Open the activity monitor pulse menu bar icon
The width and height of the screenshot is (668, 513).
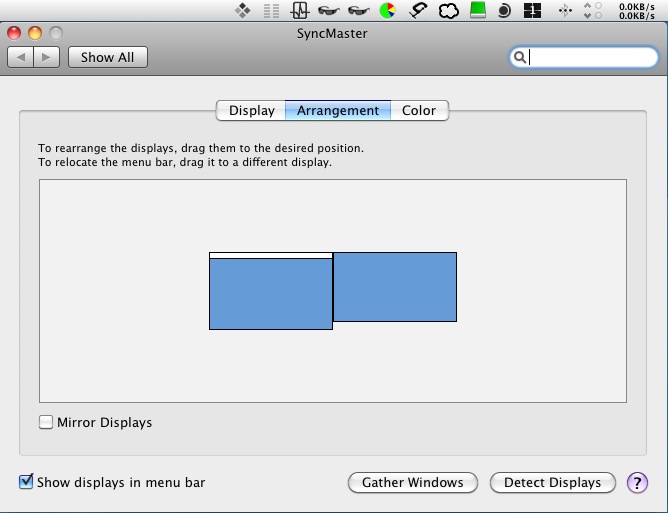click(299, 11)
